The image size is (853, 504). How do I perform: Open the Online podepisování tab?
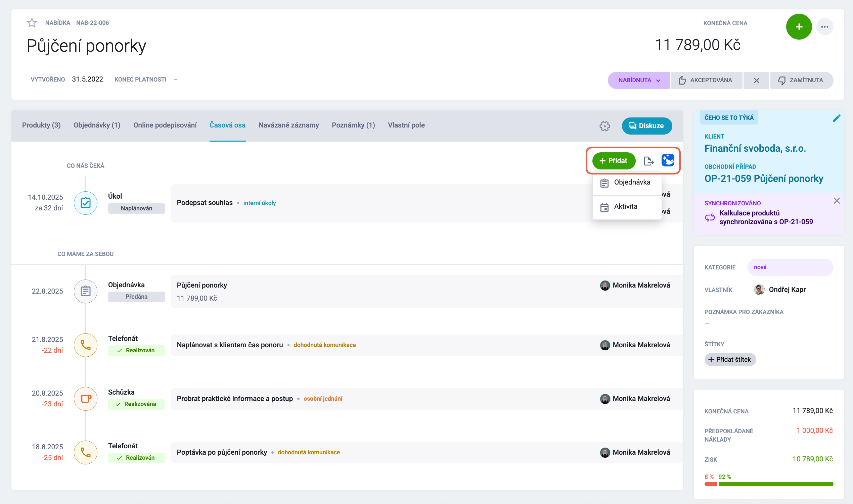165,125
